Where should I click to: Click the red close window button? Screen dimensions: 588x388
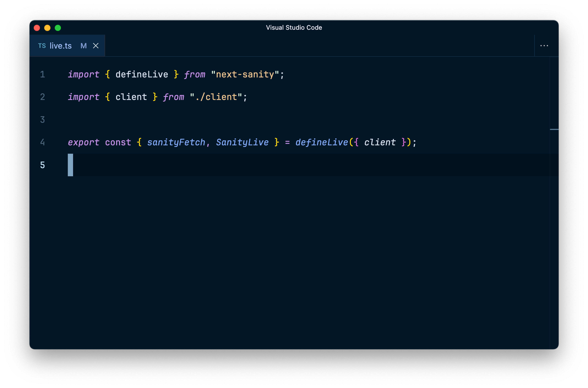tap(37, 28)
